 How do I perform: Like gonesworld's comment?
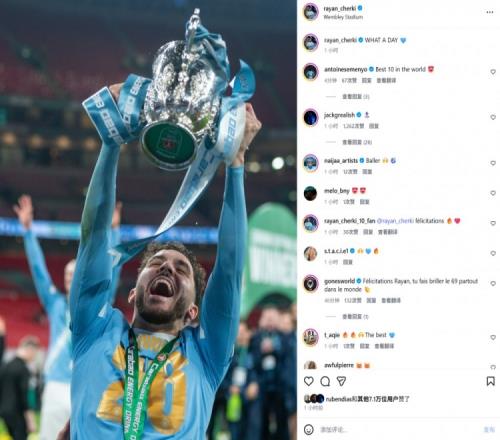coord(493,283)
